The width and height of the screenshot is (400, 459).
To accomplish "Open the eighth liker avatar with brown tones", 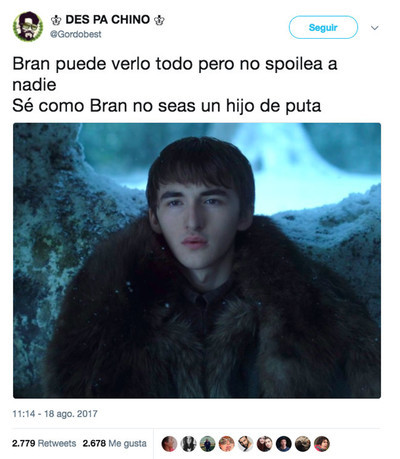I will (303, 444).
